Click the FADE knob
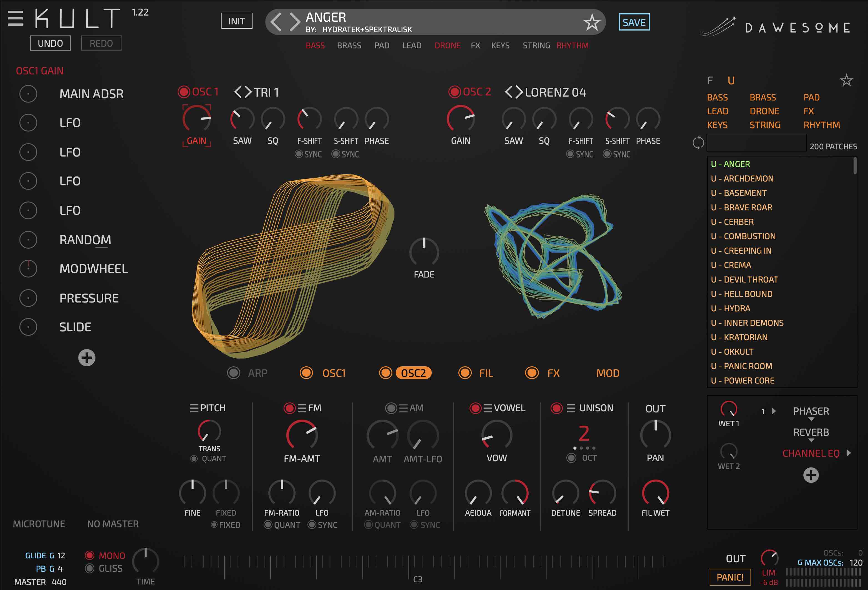Screen dimensions: 868x590 click(x=424, y=251)
